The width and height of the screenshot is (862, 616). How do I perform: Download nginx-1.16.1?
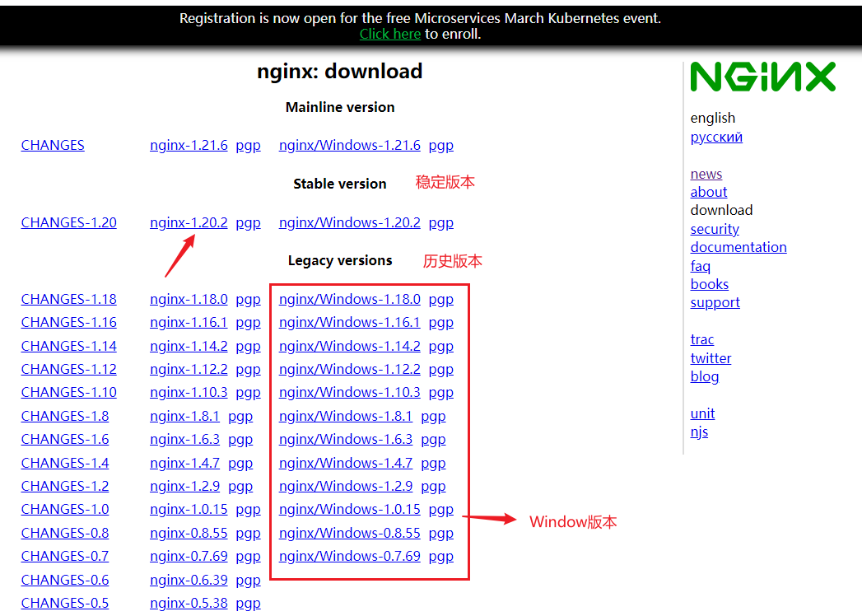[x=189, y=322]
